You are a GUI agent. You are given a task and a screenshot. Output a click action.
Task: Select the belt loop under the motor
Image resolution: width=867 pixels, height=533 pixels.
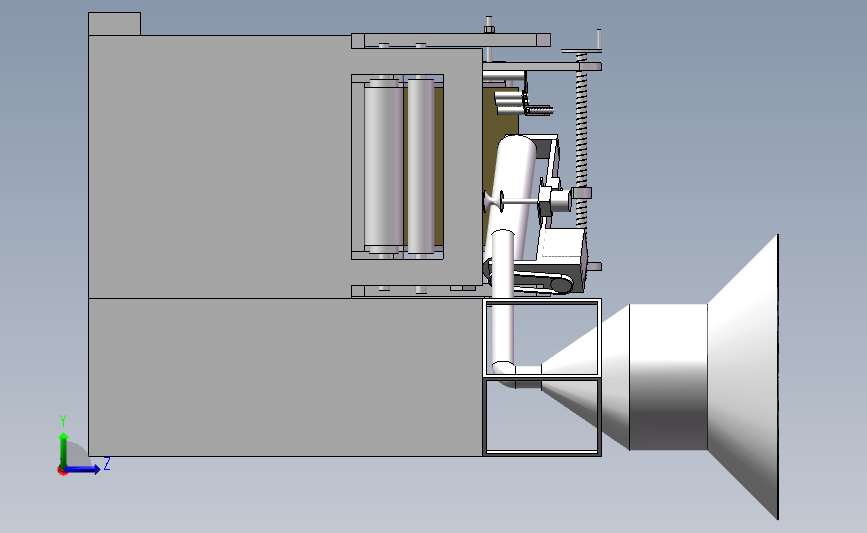point(534,279)
